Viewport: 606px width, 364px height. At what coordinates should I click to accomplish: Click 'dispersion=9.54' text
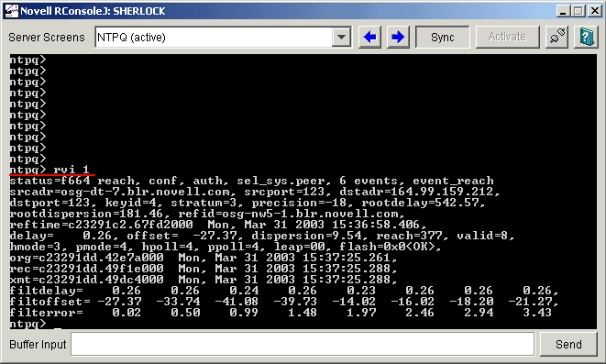click(306, 236)
